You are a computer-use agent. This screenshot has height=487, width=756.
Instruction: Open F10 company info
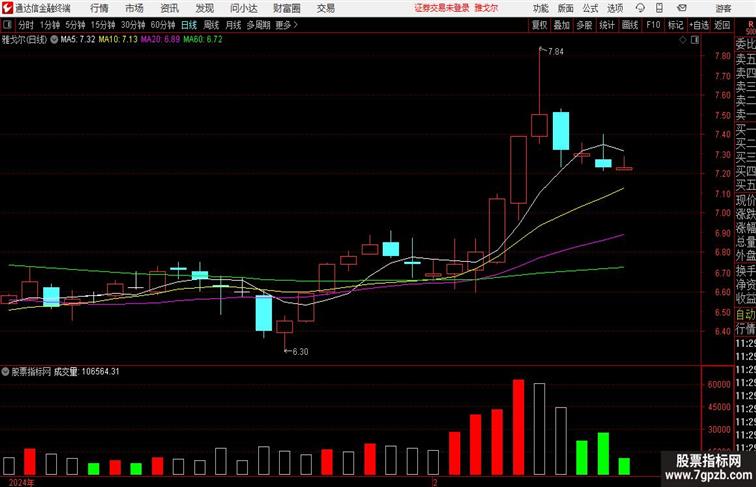tap(653, 25)
